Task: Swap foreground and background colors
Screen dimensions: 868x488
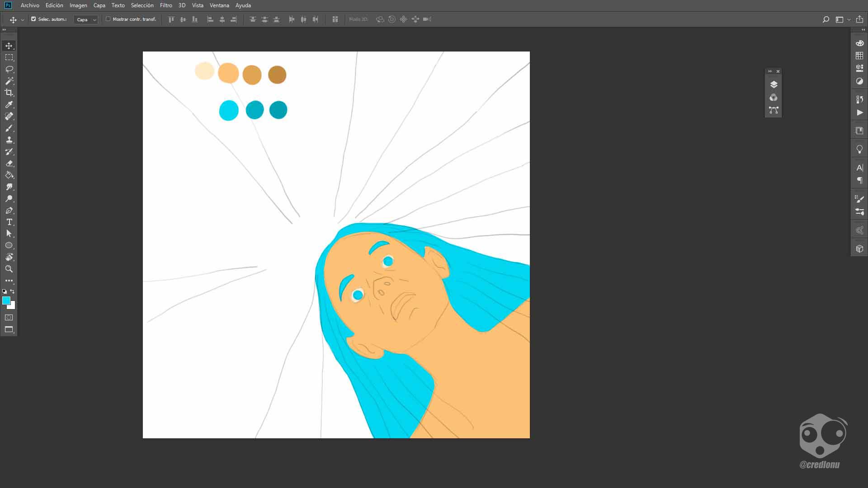Action: pyautogui.click(x=13, y=291)
